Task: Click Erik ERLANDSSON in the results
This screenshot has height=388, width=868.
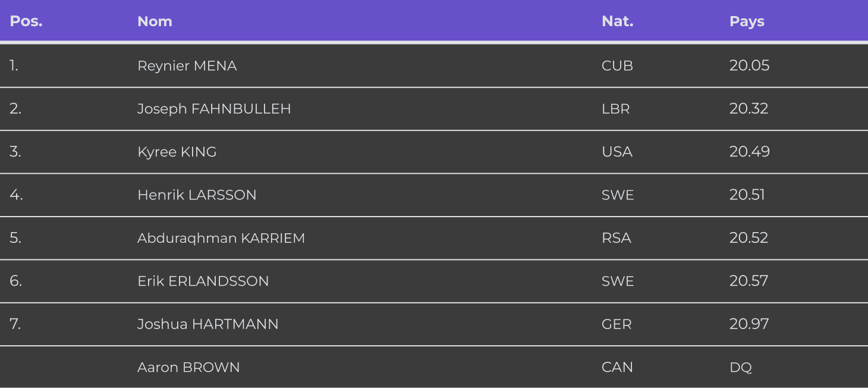Action: [x=203, y=281]
